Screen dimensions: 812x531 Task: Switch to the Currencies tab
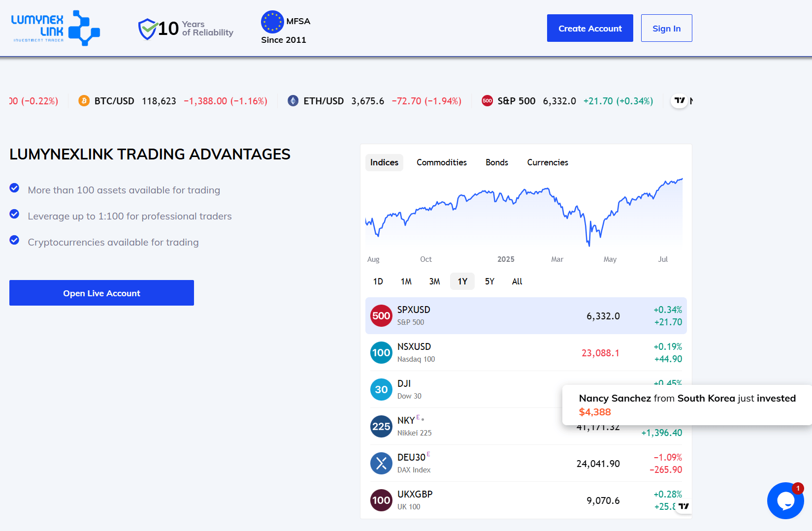point(548,162)
